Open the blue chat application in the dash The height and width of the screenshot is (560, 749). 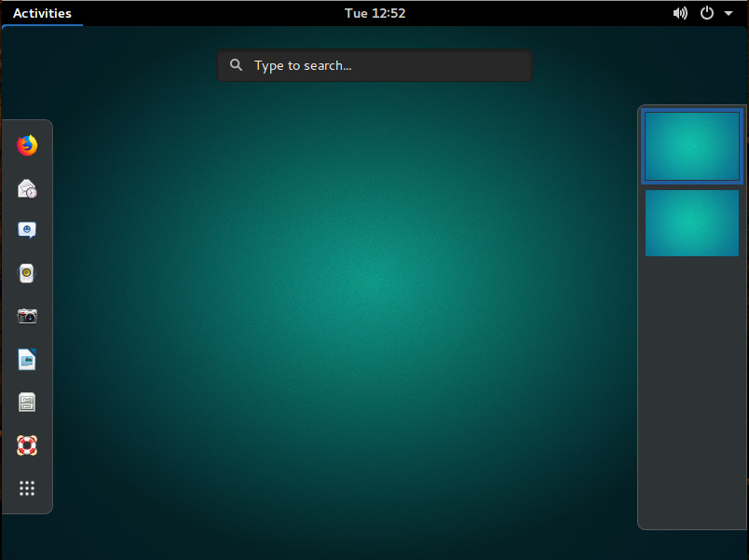pos(26,230)
